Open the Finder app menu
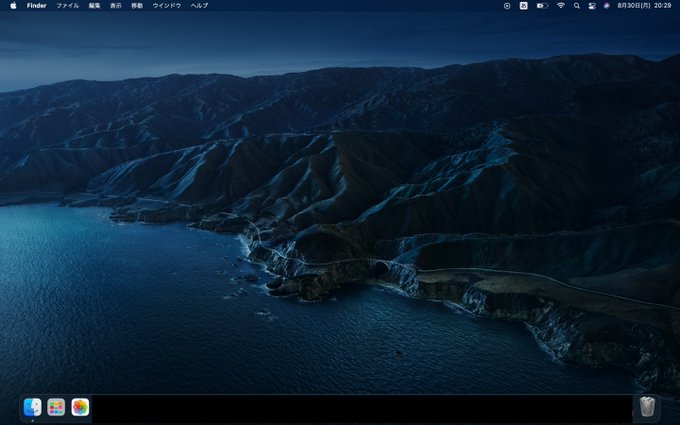This screenshot has width=680, height=425. click(x=36, y=6)
